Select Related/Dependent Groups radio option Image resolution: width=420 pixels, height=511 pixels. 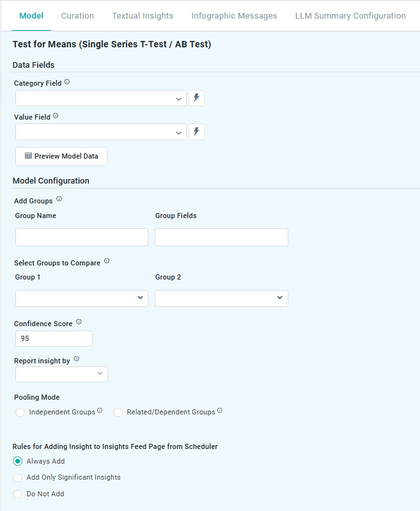[118, 413]
